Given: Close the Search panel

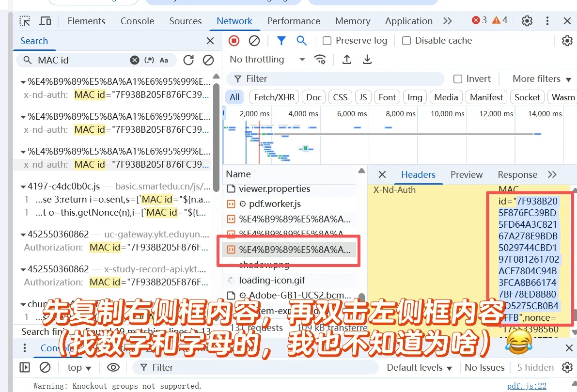Looking at the screenshot, I should click(210, 41).
